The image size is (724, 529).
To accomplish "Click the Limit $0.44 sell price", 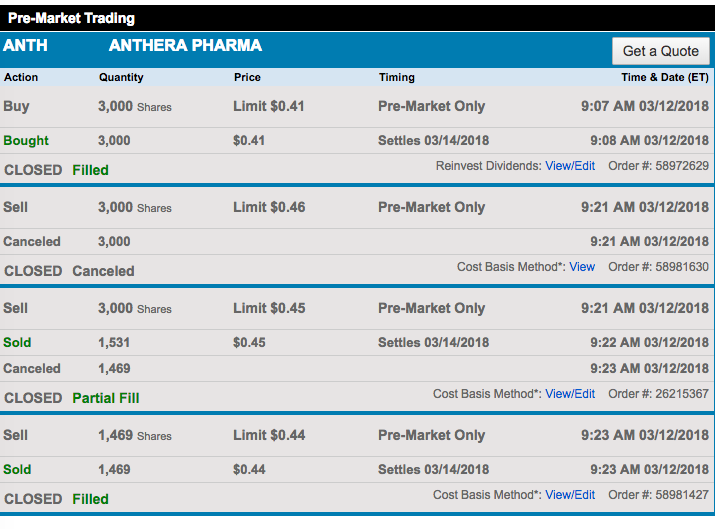I will (269, 435).
